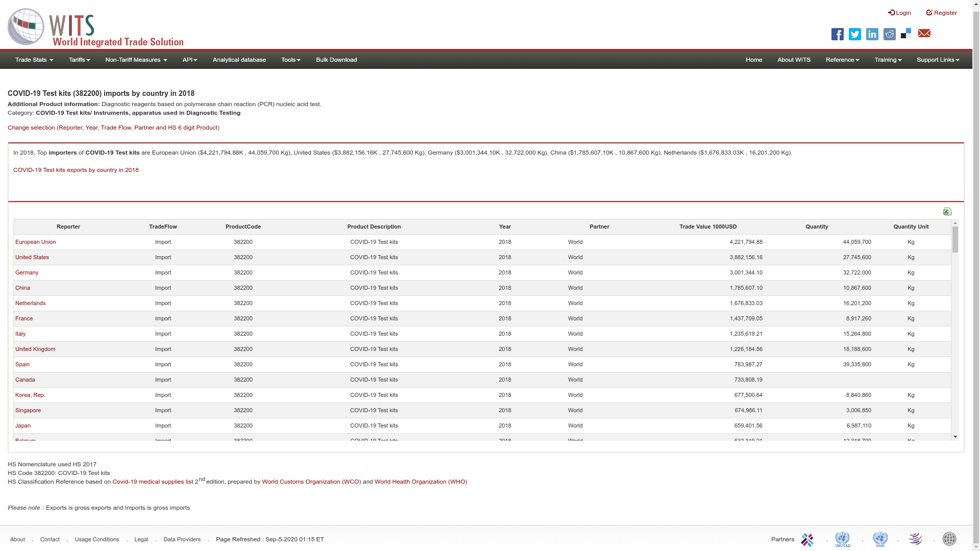Viewport: 980px width, 551px height.
Task: Open About WITS menu item
Action: click(794, 60)
